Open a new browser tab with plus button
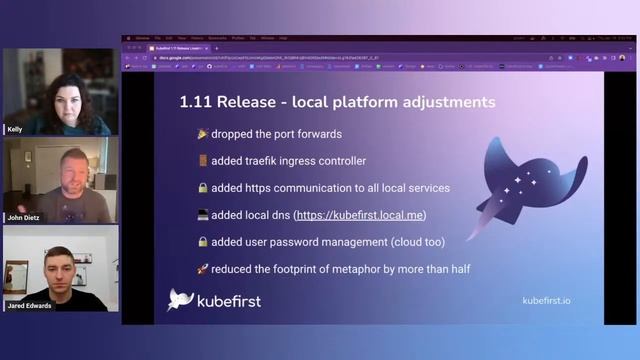 pos(216,49)
